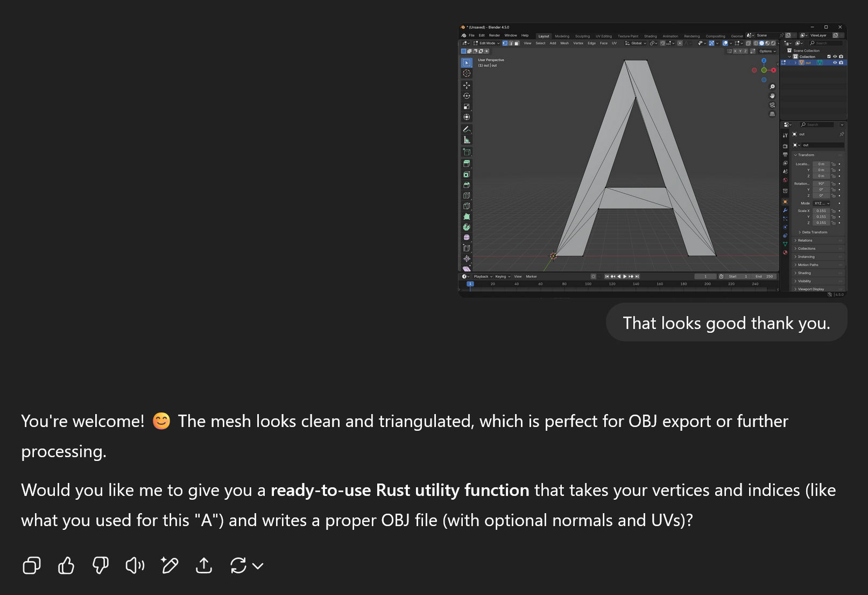Viewport: 868px width, 595px height.
Task: Toggle the 'out' object eye in Blender outliner
Action: coord(835,62)
